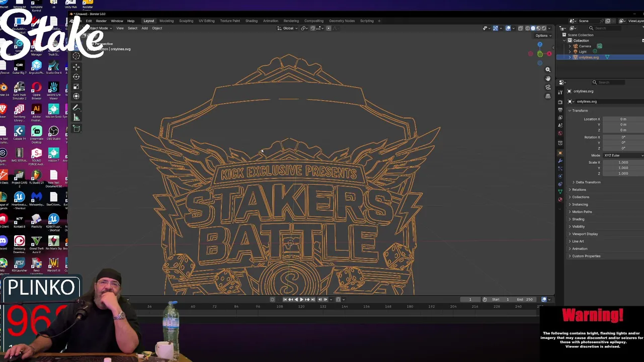Play the animation in the timeline
This screenshot has height=362, width=644.
tap(301, 299)
